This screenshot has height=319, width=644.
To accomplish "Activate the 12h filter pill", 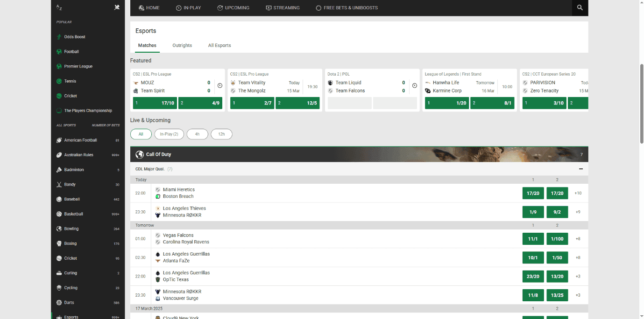I will click(221, 134).
